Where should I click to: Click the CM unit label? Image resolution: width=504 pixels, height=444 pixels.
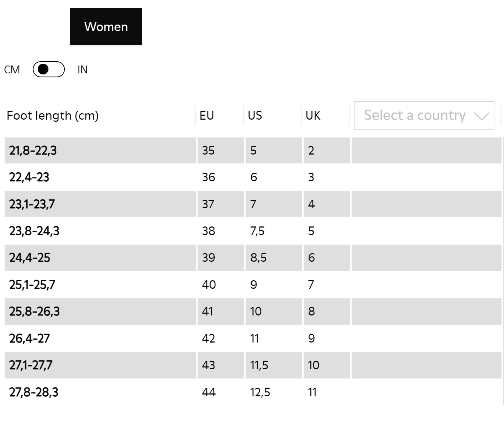coord(12,70)
